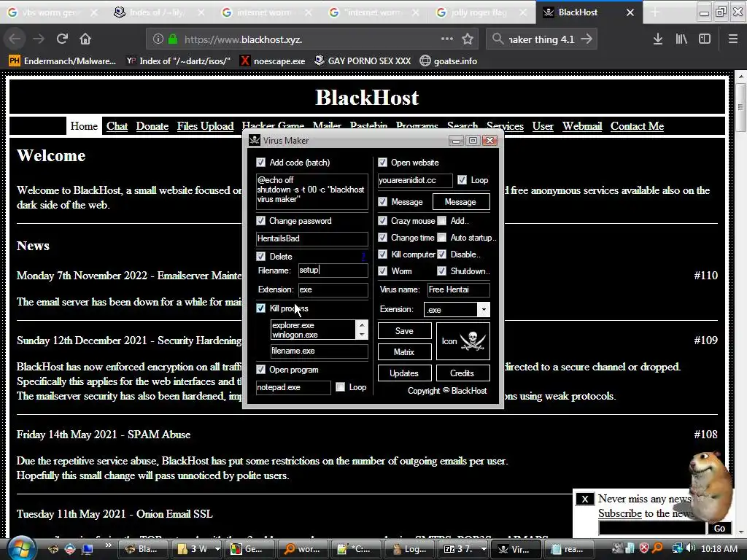Open a new tab with plus icon
747x560 pixels.
coord(655,12)
